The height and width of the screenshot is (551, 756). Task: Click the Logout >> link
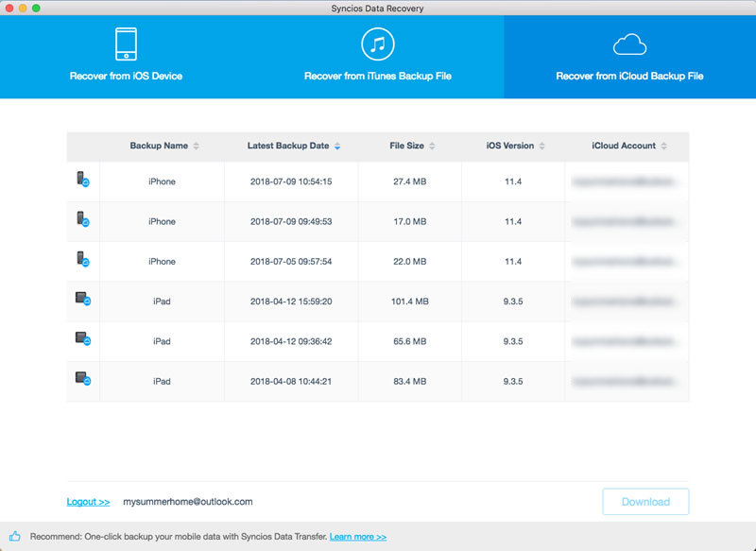point(88,502)
